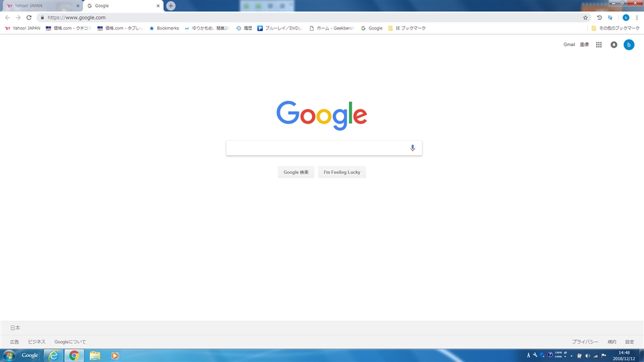The image size is (644, 362).
Task: Open the Bookmarks star bookmark
Action: pos(164,28)
